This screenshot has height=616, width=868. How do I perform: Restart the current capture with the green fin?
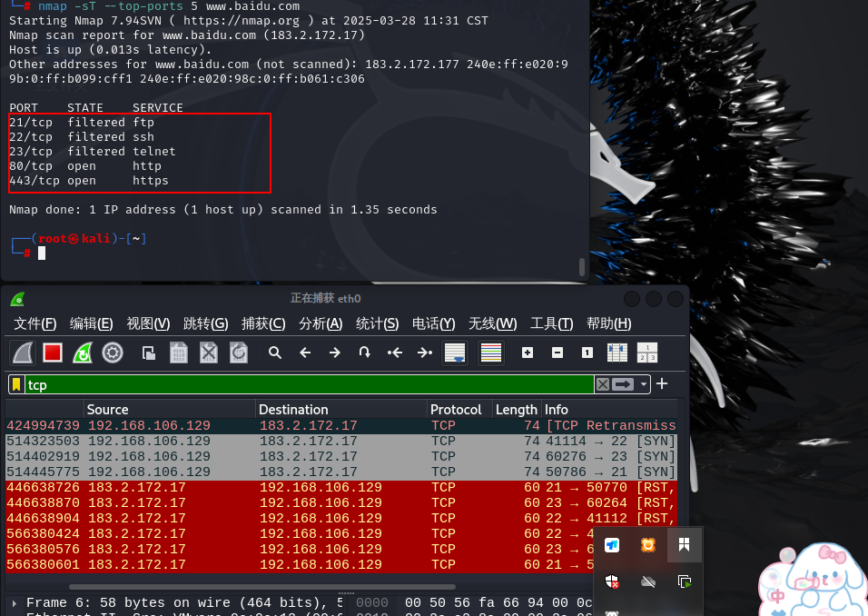point(83,353)
